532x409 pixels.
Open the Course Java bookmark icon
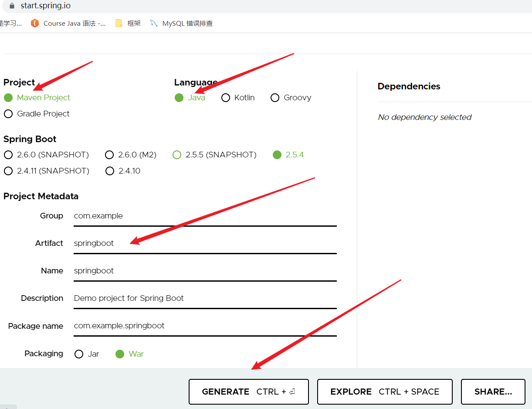click(x=35, y=24)
